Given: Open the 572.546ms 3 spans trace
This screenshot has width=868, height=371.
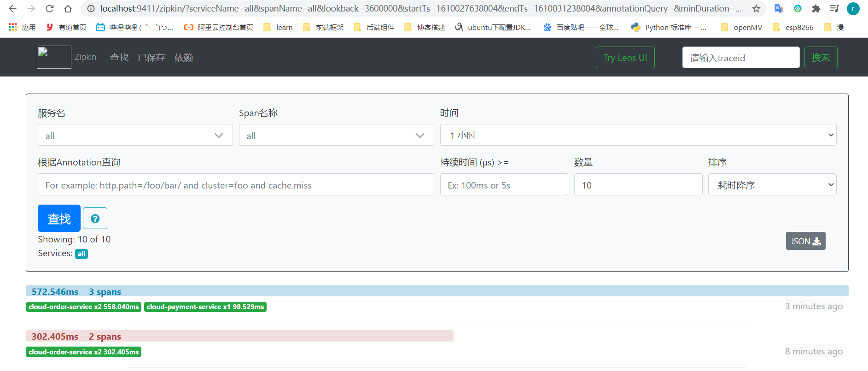Looking at the screenshot, I should [x=437, y=291].
